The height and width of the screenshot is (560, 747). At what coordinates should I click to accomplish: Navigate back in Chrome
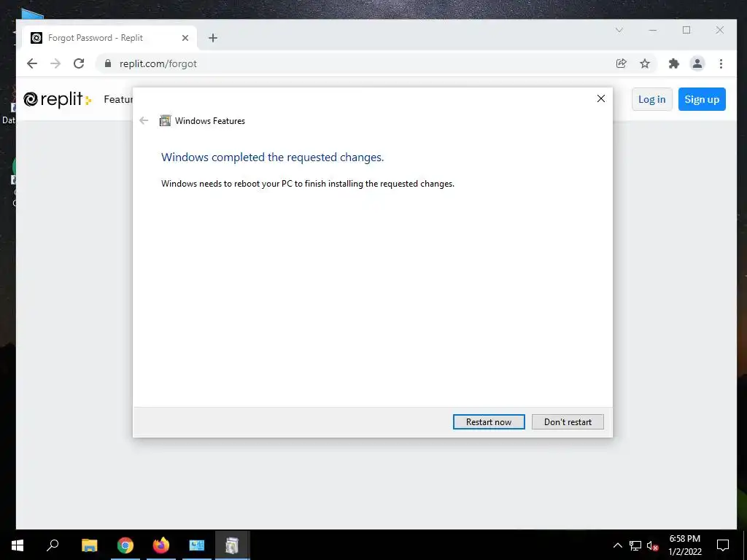click(32, 63)
